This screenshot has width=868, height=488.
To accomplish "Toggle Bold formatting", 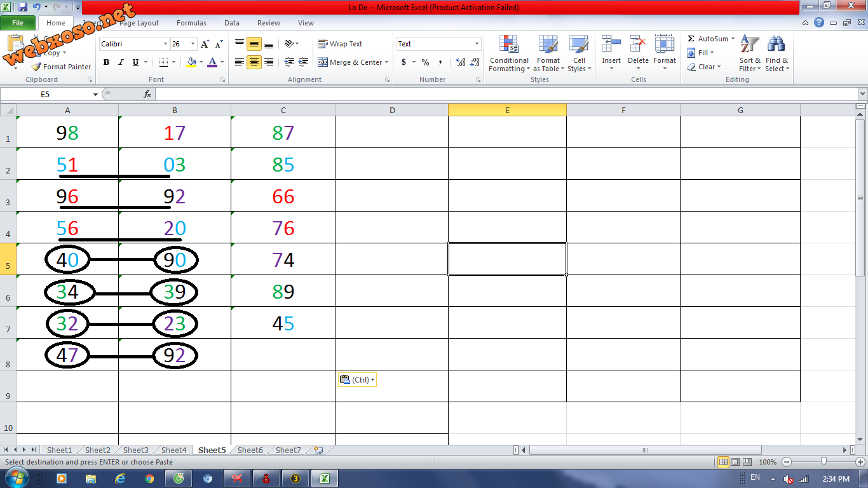I will click(106, 62).
